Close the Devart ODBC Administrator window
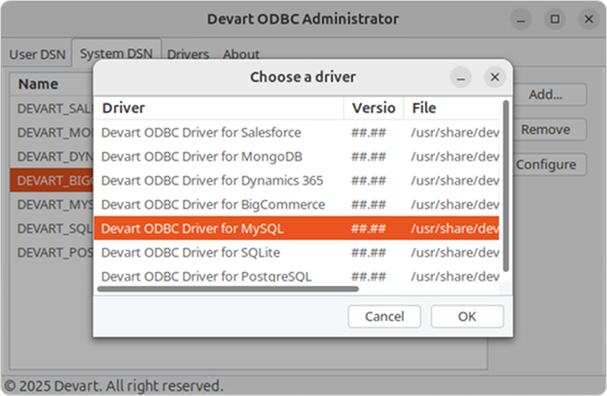Viewport: 607px width, 396px height. [x=589, y=19]
